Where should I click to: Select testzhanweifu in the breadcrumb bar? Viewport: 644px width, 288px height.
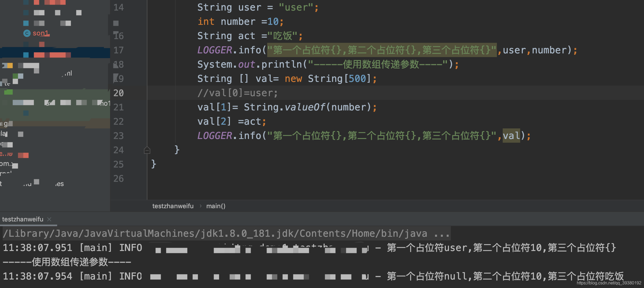(173, 206)
